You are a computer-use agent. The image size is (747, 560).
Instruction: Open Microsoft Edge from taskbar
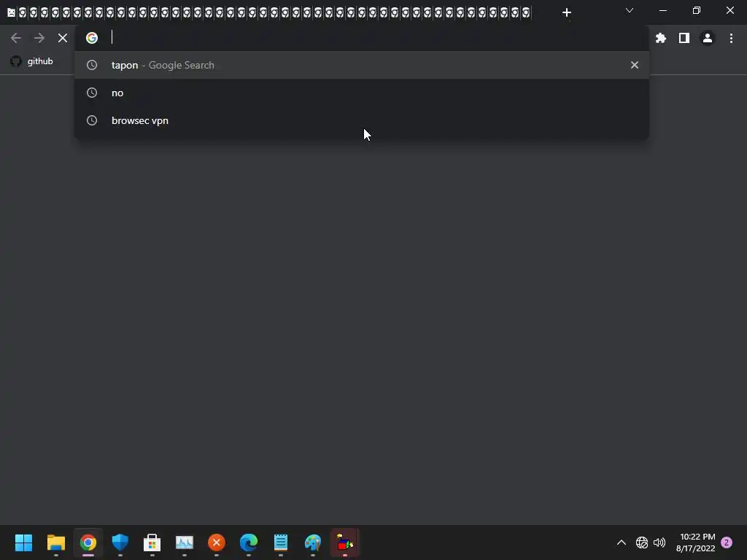[249, 542]
